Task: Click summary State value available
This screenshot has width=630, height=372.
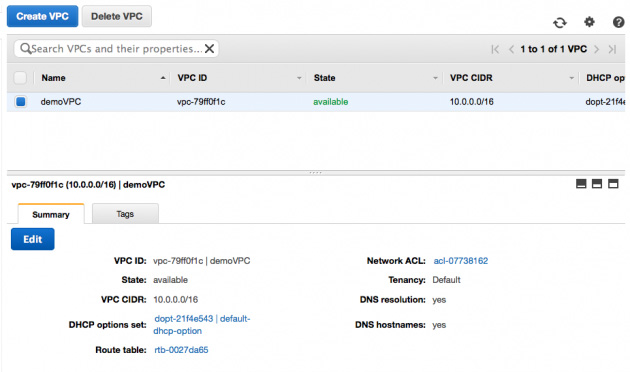Action: coord(170,280)
